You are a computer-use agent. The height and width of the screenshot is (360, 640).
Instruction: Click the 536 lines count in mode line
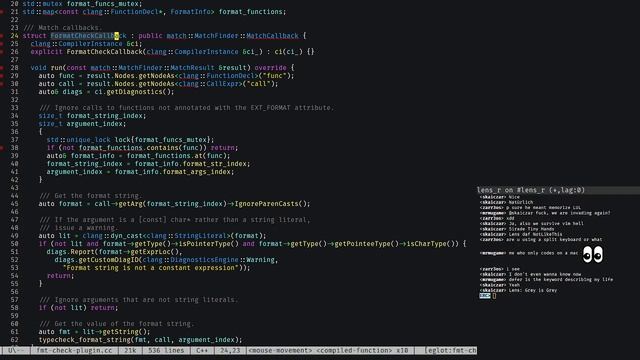[166, 350]
